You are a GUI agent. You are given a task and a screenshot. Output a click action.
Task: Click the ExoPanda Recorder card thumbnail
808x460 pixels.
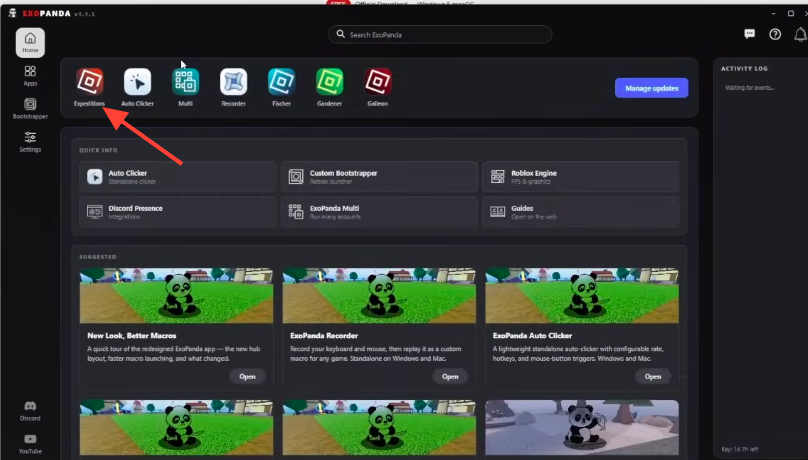pos(379,296)
